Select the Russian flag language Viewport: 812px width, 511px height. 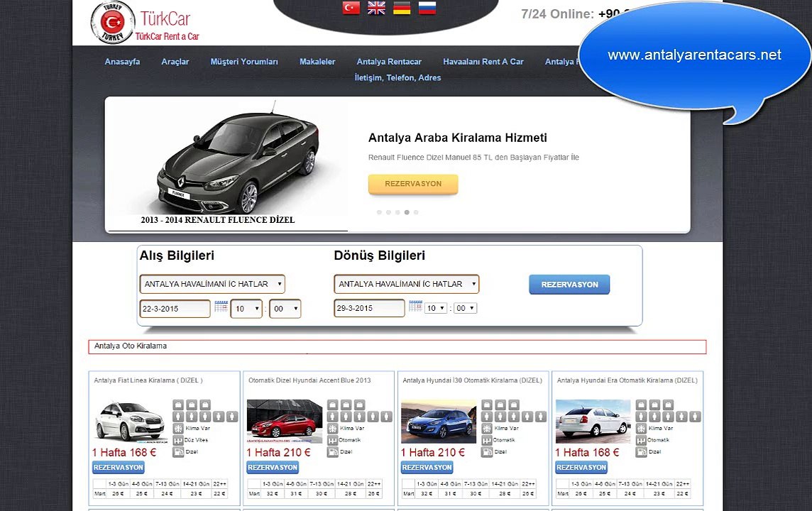[427, 7]
